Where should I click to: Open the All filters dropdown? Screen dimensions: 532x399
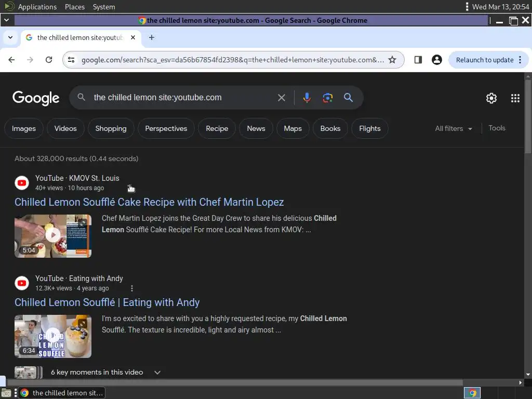pos(454,128)
